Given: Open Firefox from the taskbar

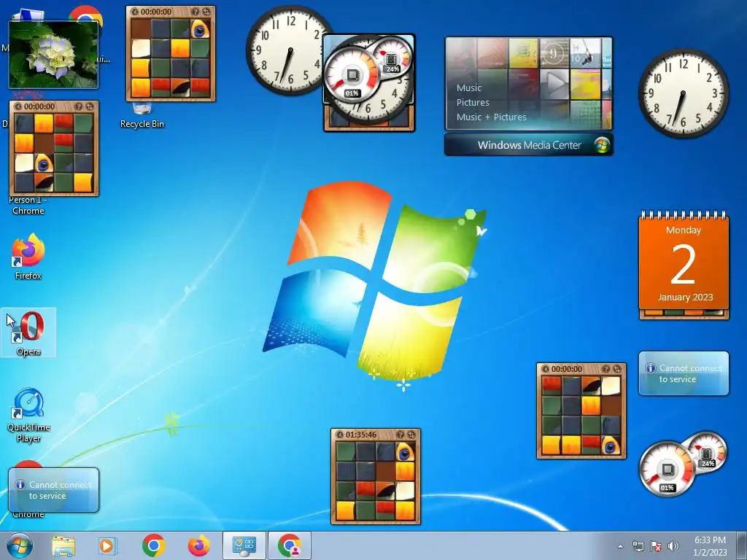Looking at the screenshot, I should click(x=198, y=545).
